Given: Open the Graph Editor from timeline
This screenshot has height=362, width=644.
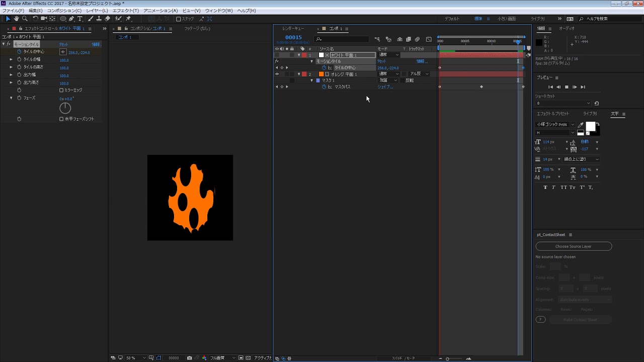Looking at the screenshot, I should point(429,39).
